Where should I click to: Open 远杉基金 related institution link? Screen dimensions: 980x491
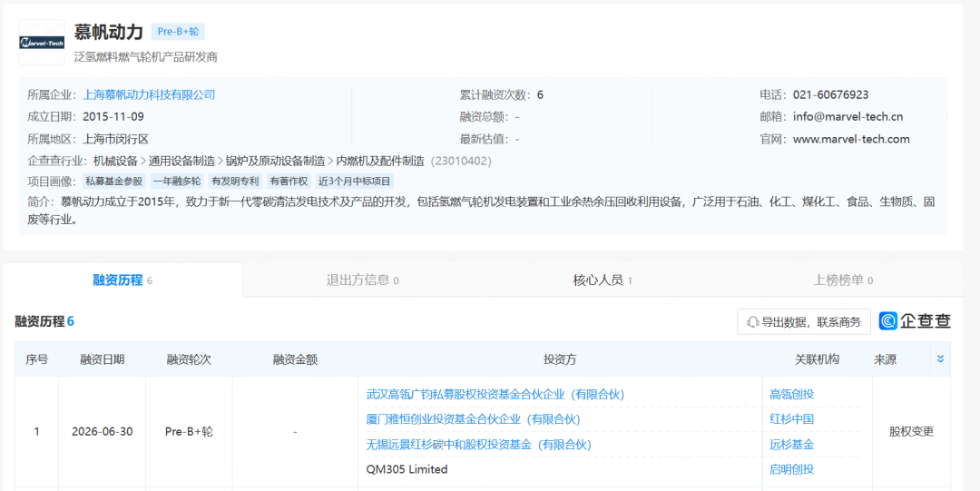point(792,445)
